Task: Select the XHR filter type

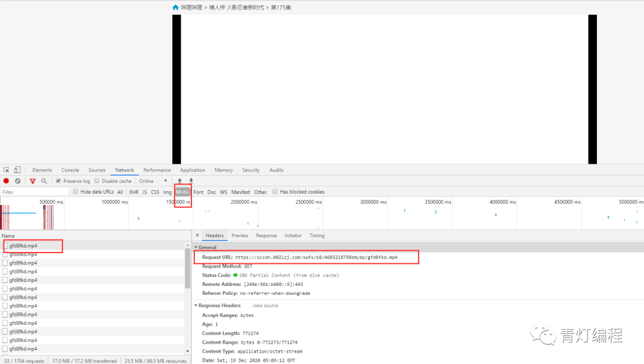Action: (x=134, y=192)
